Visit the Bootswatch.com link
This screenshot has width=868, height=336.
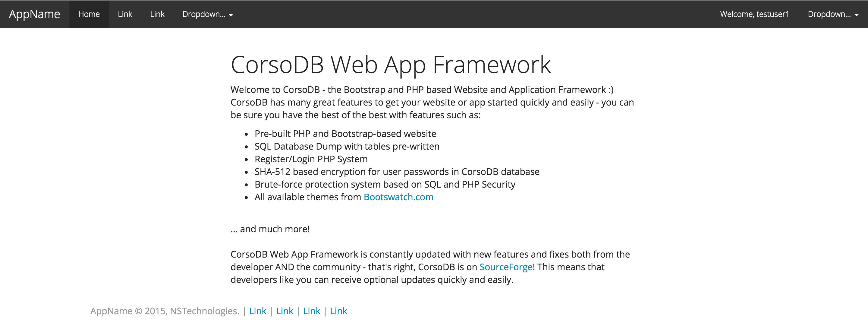click(398, 197)
